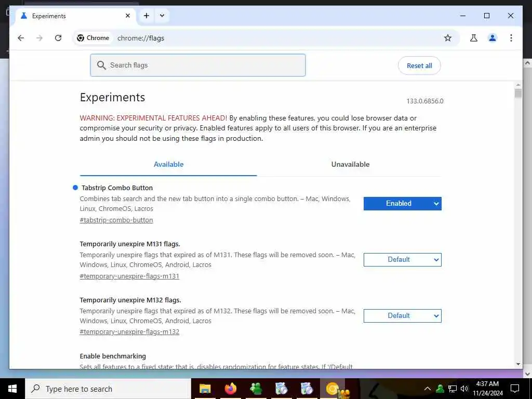The width and height of the screenshot is (532, 399).
Task: Click the Chrome site info chip
Action: [94, 38]
